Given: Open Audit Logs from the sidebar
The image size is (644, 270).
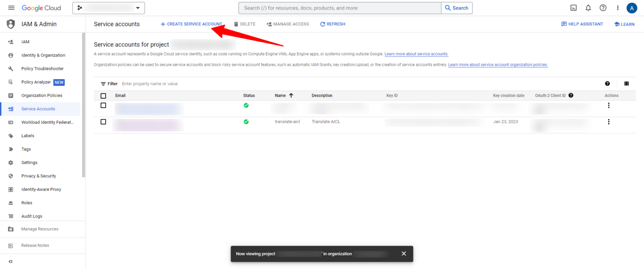Looking at the screenshot, I should click(31, 216).
